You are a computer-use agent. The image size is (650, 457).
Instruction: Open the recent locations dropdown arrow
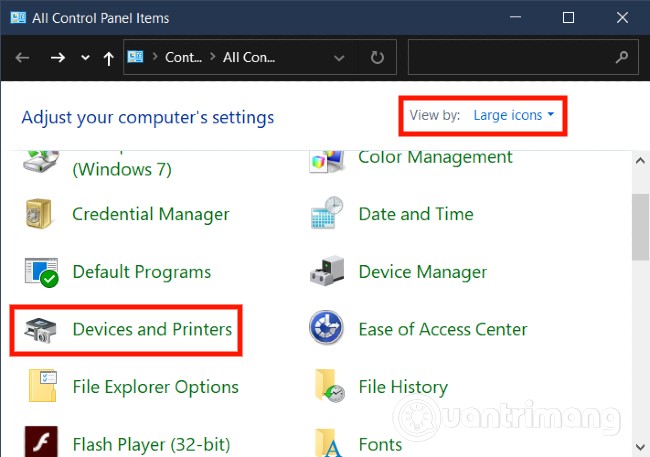click(85, 57)
